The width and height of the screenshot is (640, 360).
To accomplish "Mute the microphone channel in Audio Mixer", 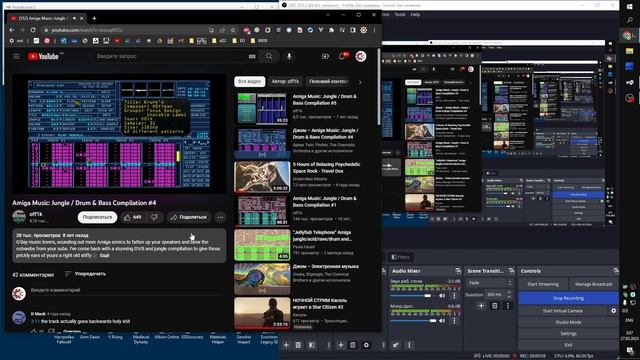I will coord(442,320).
